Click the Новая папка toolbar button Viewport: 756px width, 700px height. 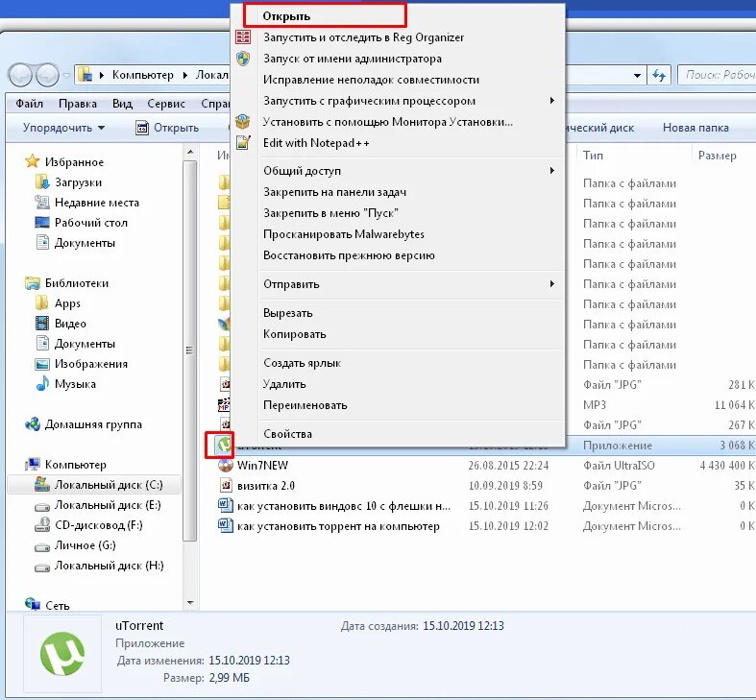click(x=695, y=128)
